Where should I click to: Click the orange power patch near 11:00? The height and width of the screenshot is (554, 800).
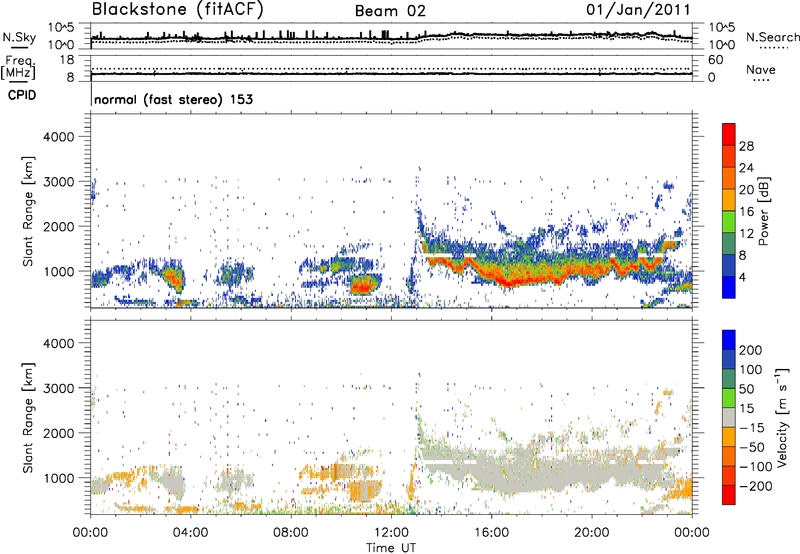click(363, 285)
